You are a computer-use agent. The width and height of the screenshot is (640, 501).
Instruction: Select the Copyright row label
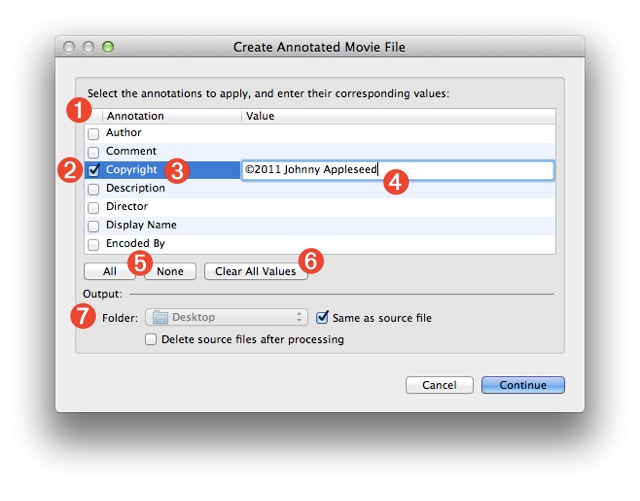(132, 170)
